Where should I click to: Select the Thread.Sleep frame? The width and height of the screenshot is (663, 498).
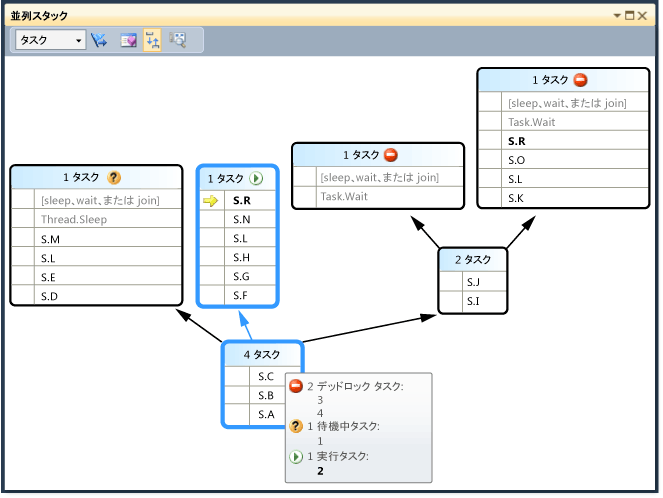[74, 219]
